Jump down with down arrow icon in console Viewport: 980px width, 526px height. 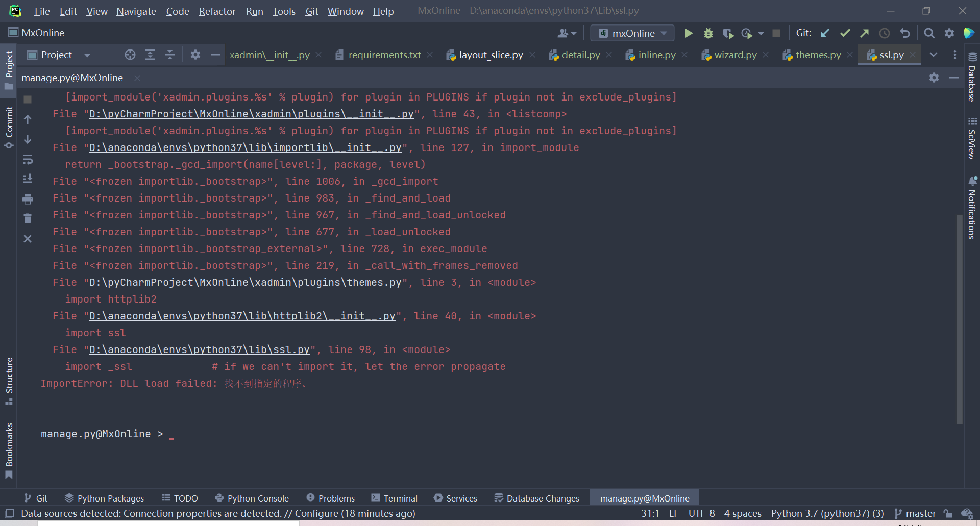pyautogui.click(x=28, y=139)
